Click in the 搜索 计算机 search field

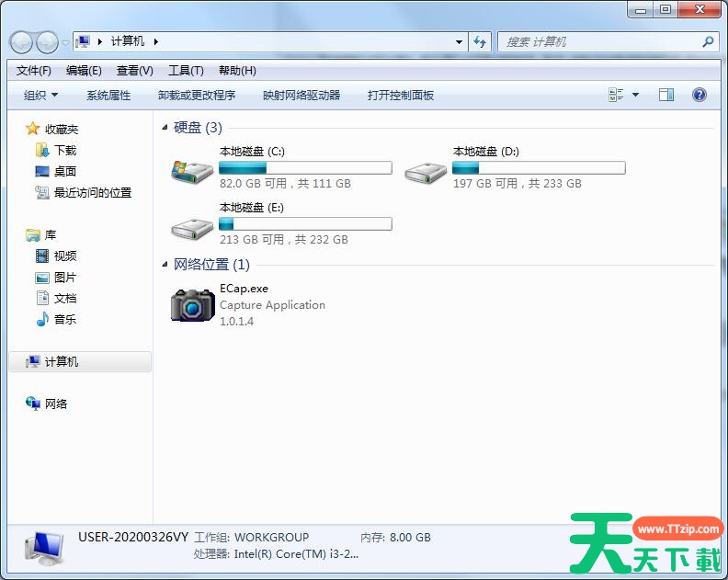(x=601, y=41)
